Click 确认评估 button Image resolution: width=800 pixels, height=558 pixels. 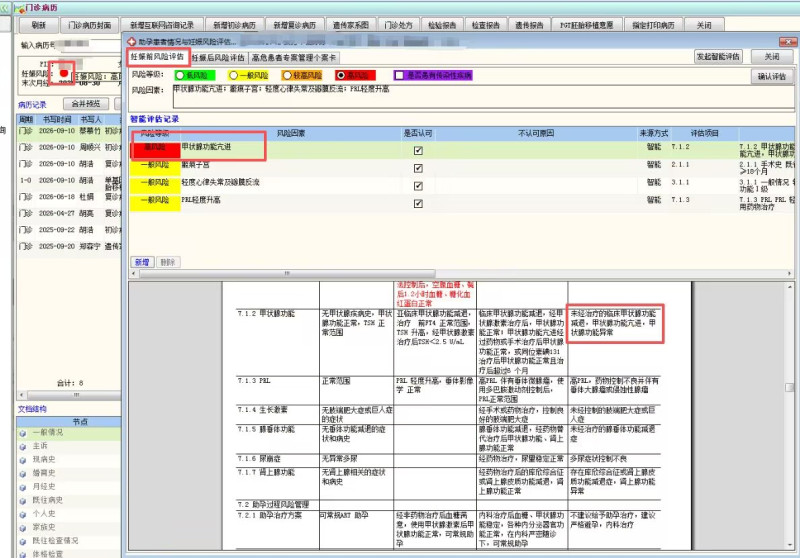(771, 77)
